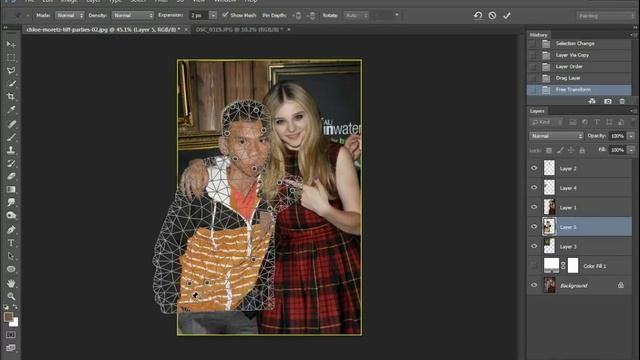Screen dimensions: 640x360
Task: Open the Rotate Auto dropdown
Action: click(x=356, y=16)
